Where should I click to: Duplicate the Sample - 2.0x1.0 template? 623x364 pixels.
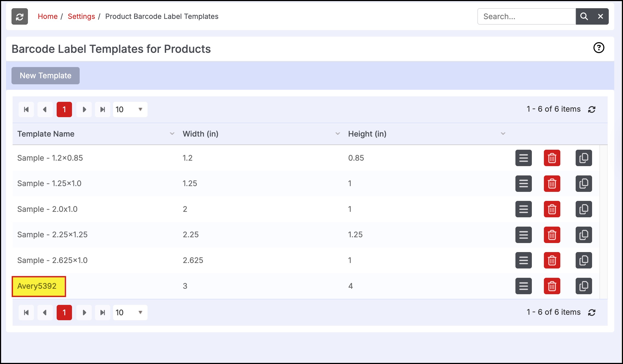coord(584,209)
